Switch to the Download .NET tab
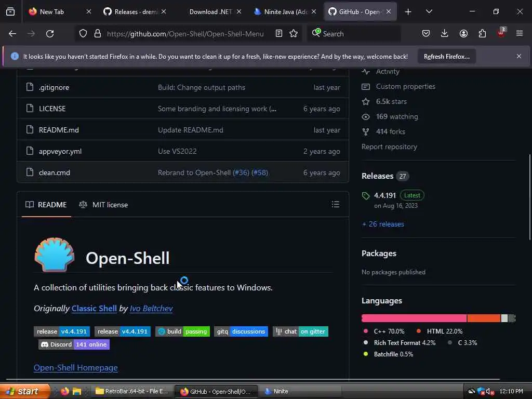Screen dimensions: 532x399 pos(210,12)
